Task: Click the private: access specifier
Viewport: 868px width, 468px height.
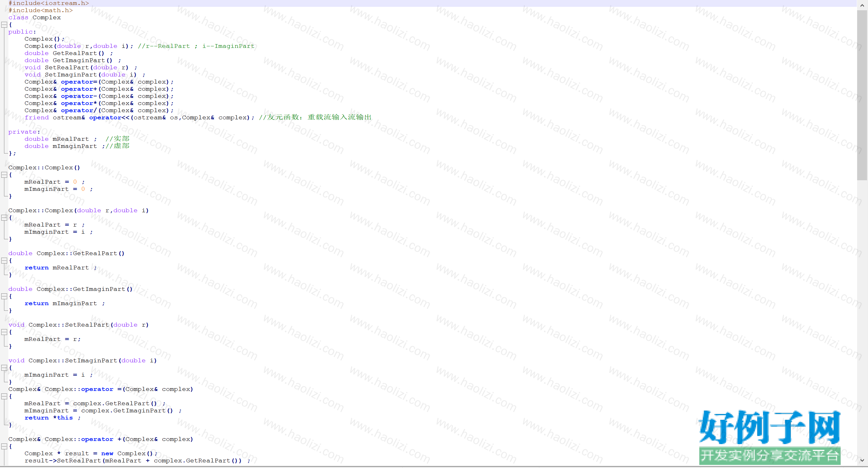Action: (x=24, y=132)
